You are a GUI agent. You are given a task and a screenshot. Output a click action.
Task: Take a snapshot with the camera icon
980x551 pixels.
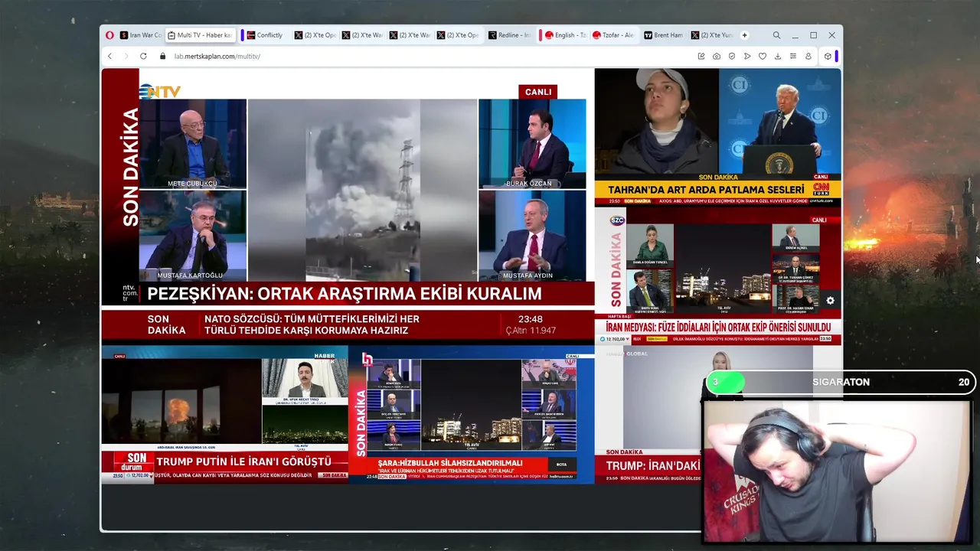[717, 56]
